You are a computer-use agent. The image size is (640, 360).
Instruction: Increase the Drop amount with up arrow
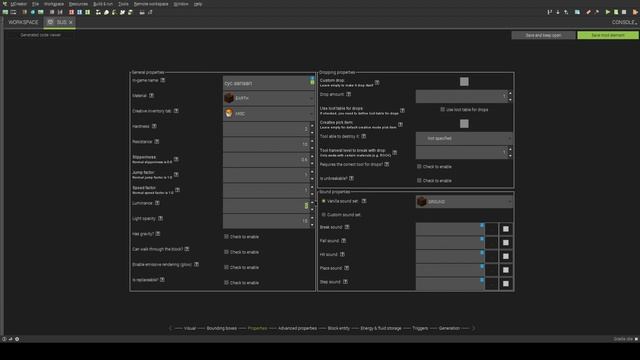[x=510, y=93]
